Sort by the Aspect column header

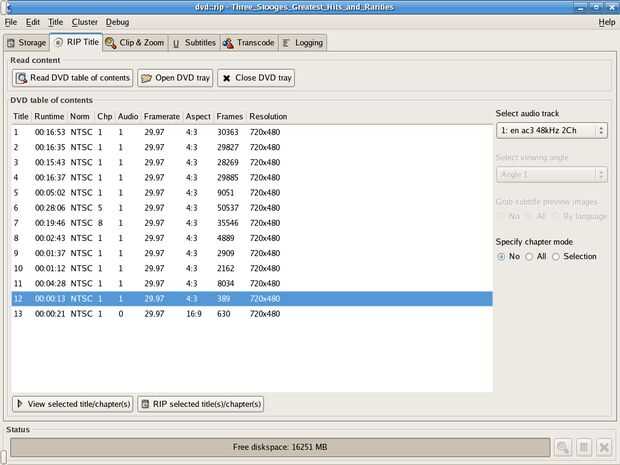coord(198,117)
